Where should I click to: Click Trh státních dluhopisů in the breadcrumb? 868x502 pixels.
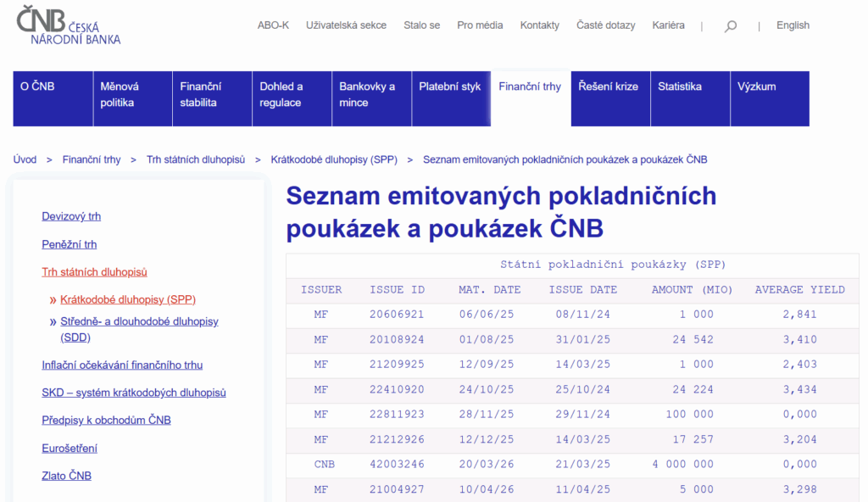[196, 159]
